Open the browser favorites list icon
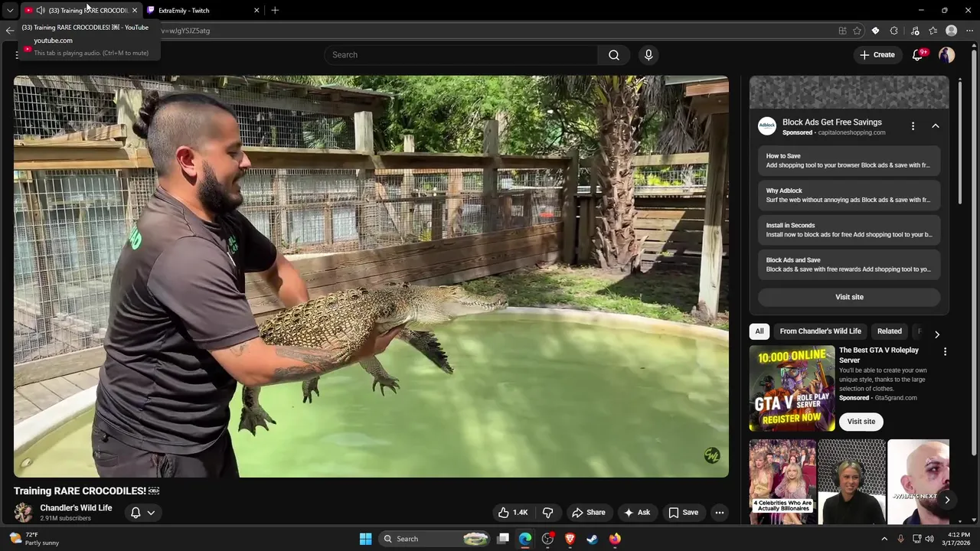The width and height of the screenshot is (980, 551). (933, 31)
